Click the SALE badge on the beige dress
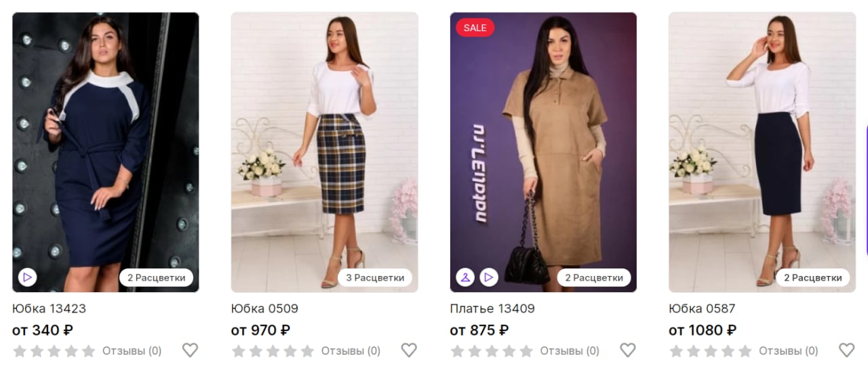 475,28
